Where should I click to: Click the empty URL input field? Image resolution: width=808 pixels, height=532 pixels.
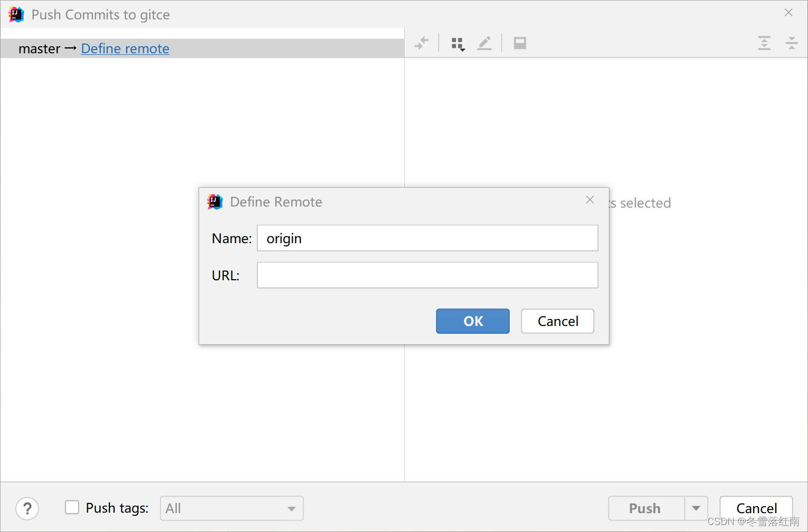pos(427,275)
